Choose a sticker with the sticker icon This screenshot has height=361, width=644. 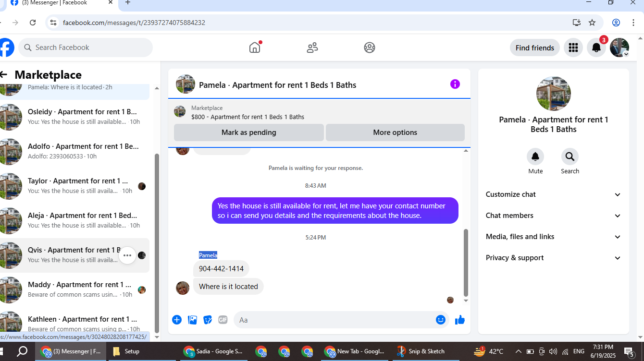point(208,320)
